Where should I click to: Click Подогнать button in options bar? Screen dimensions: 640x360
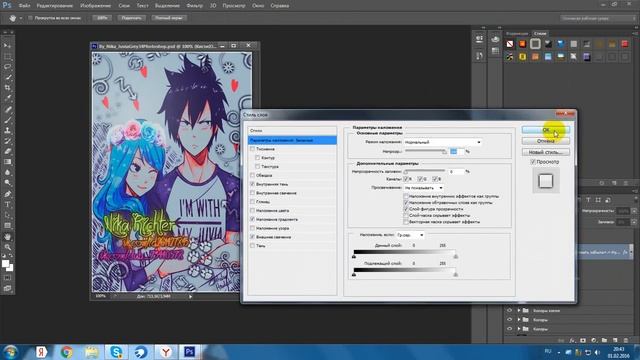point(131,18)
